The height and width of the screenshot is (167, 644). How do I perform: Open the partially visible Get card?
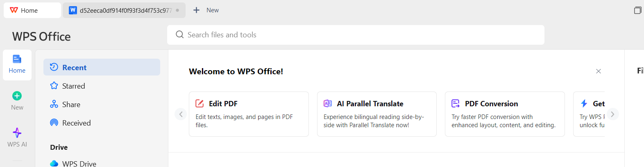point(589,114)
